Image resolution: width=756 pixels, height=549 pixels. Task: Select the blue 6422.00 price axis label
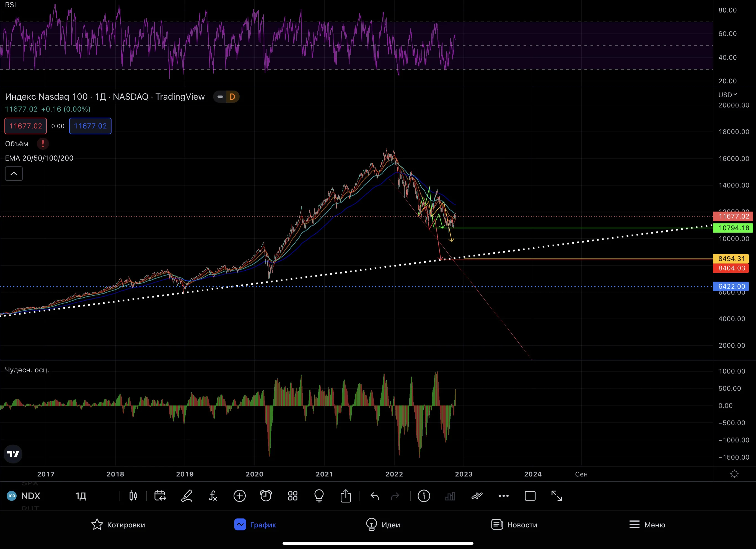pos(731,286)
